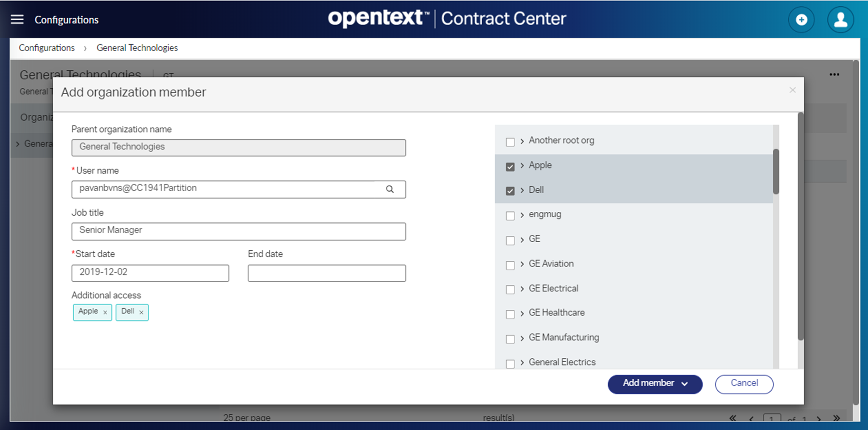This screenshot has width=868, height=430.
Task: Click the plus create icon in header
Action: (801, 19)
